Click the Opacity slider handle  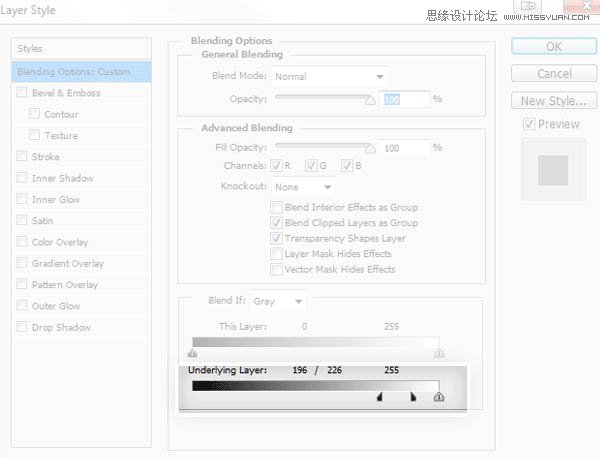(x=370, y=100)
